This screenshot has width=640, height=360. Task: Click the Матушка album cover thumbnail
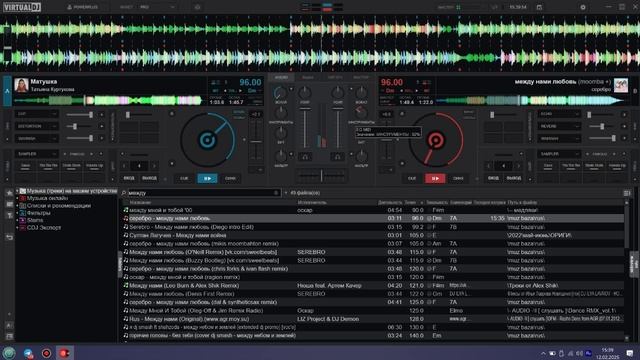coord(21,85)
